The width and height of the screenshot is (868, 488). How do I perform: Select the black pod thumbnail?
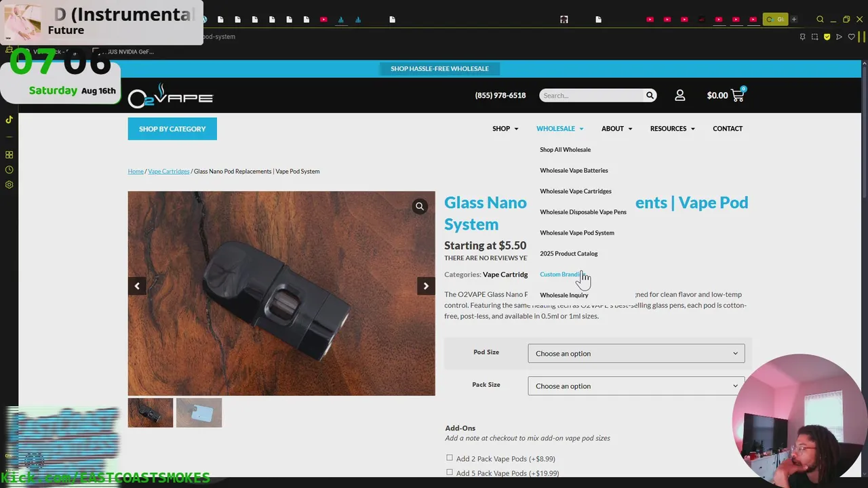tap(151, 413)
